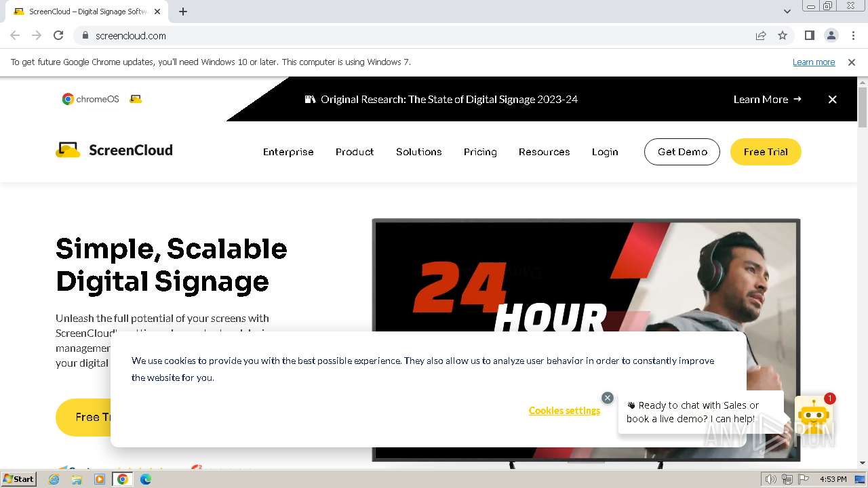Open File Explorer from taskbar

[77, 479]
